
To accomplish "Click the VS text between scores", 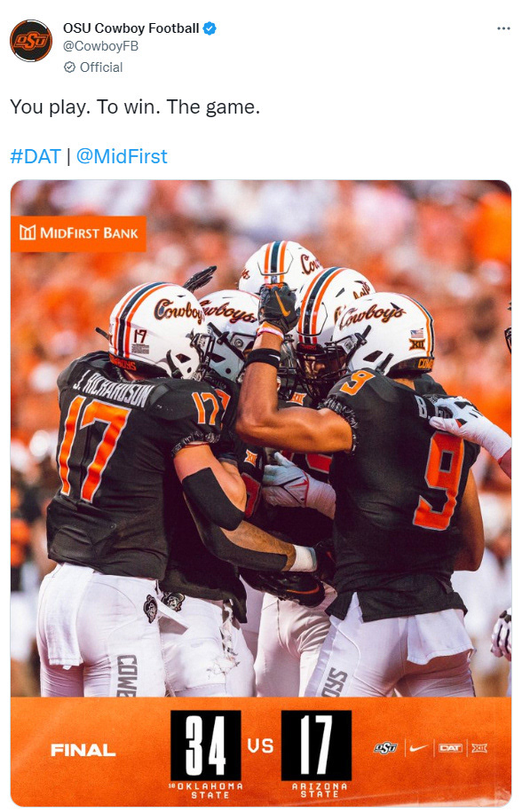I will (260, 745).
